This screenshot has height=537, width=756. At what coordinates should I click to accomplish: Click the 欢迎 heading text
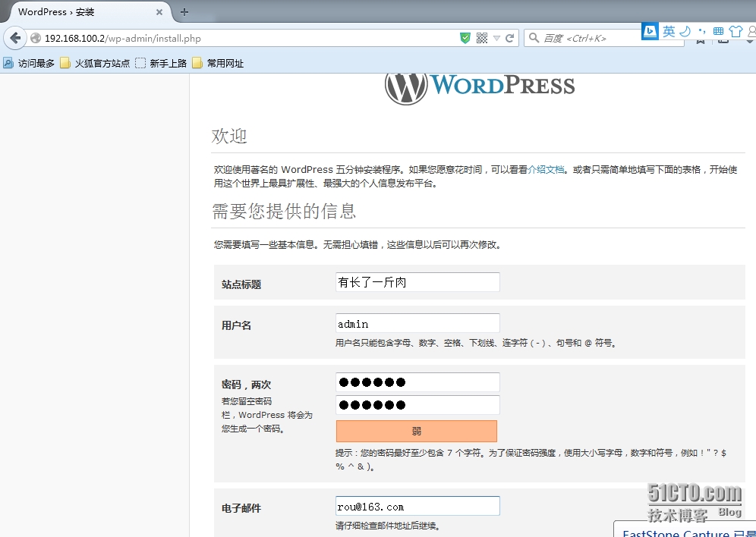point(229,136)
